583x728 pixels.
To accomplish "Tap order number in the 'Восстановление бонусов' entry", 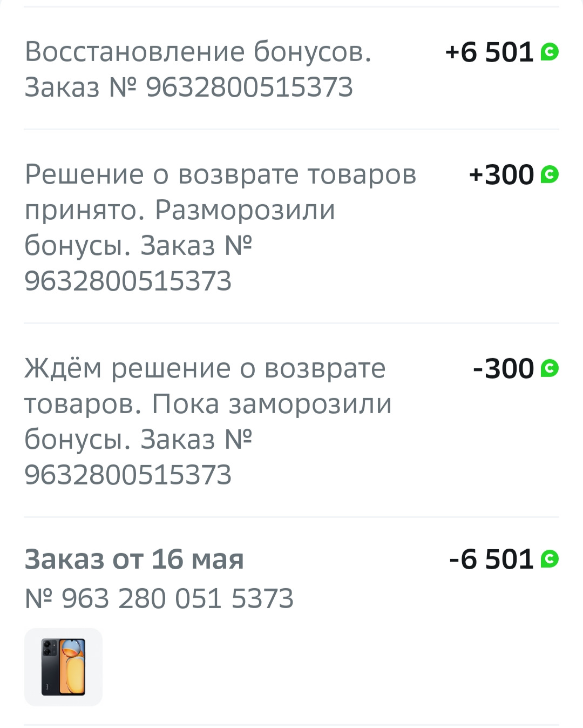I will coord(249,87).
